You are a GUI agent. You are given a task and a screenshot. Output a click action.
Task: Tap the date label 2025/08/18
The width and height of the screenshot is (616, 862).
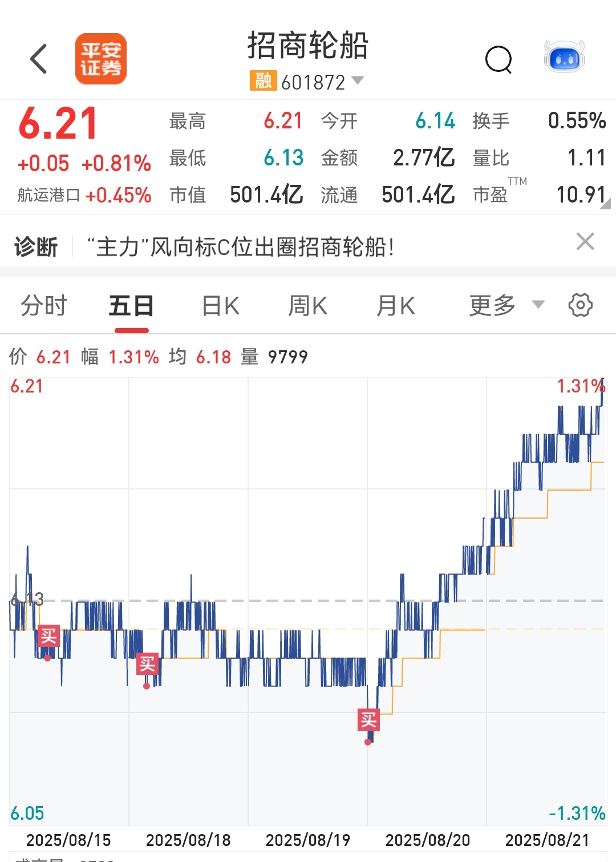pos(188,840)
